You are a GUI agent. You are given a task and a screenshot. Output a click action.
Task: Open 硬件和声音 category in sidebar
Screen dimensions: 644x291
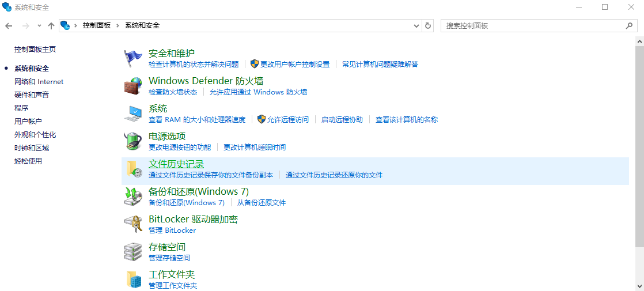pos(32,95)
